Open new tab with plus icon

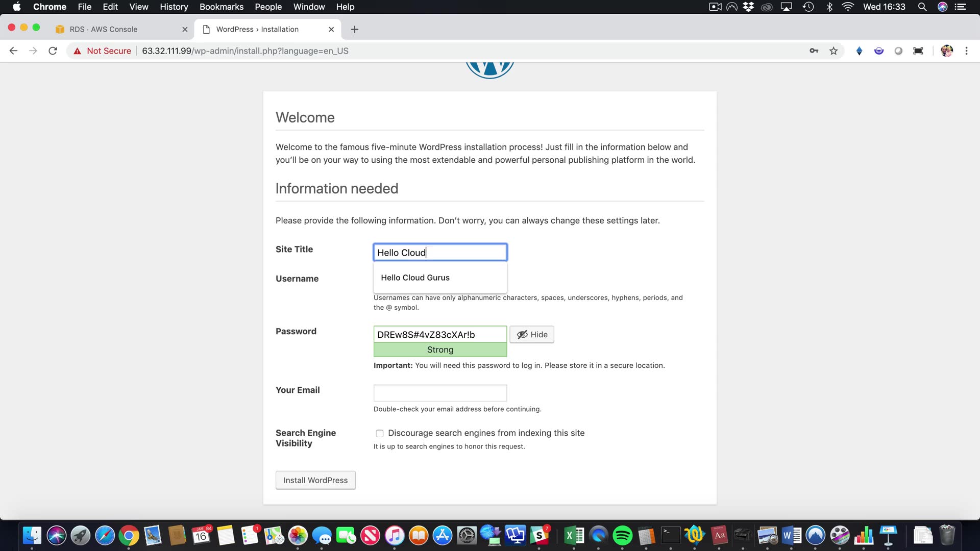354,30
